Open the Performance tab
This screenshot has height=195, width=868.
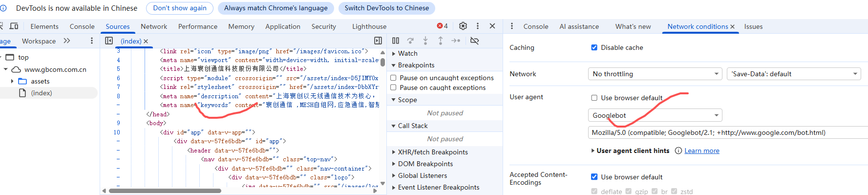pos(198,26)
